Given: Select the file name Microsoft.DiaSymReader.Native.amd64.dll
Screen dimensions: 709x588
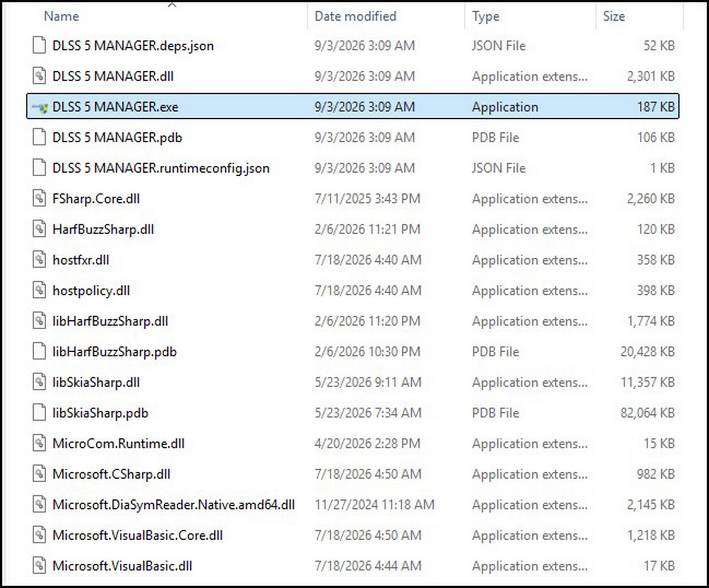Looking at the screenshot, I should coord(174,505).
